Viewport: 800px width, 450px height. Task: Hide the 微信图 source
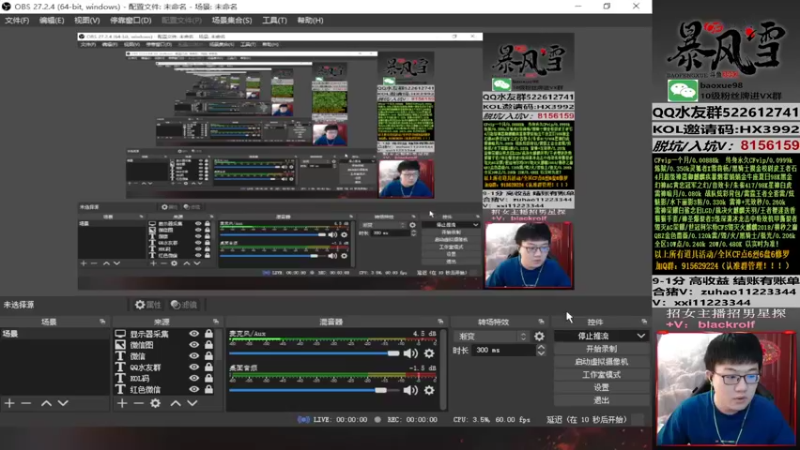pos(194,345)
